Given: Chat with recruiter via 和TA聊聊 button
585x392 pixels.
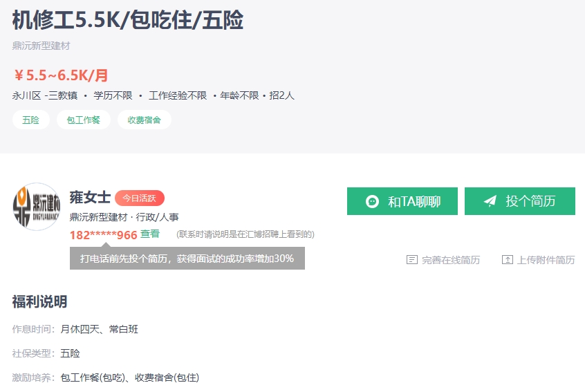Looking at the screenshot, I should coord(402,201).
